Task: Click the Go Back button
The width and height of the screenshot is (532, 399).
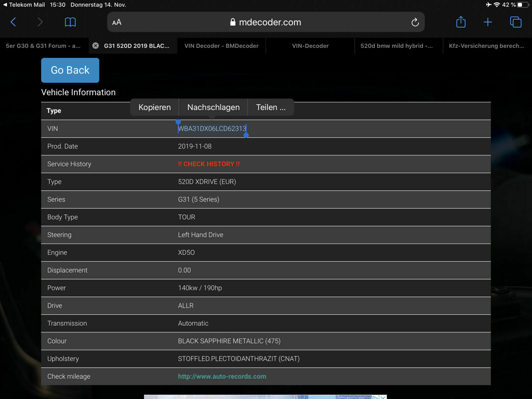Action: pyautogui.click(x=70, y=70)
